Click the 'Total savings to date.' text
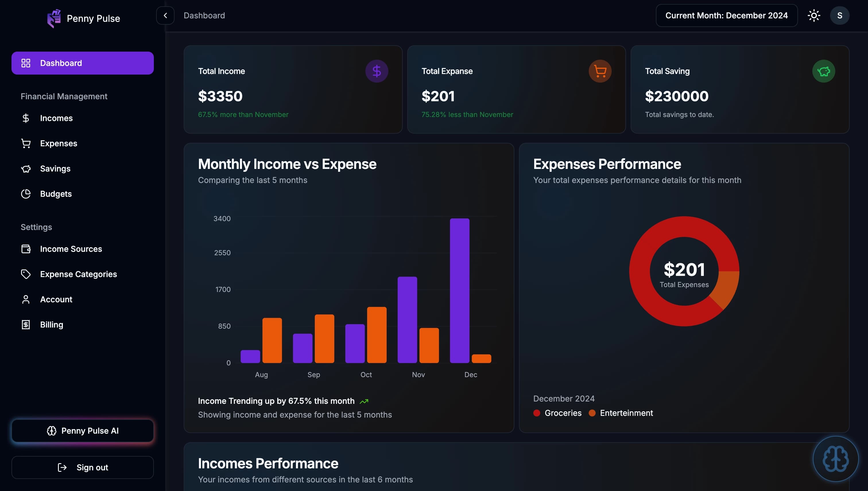This screenshot has height=491, width=868. (679, 115)
